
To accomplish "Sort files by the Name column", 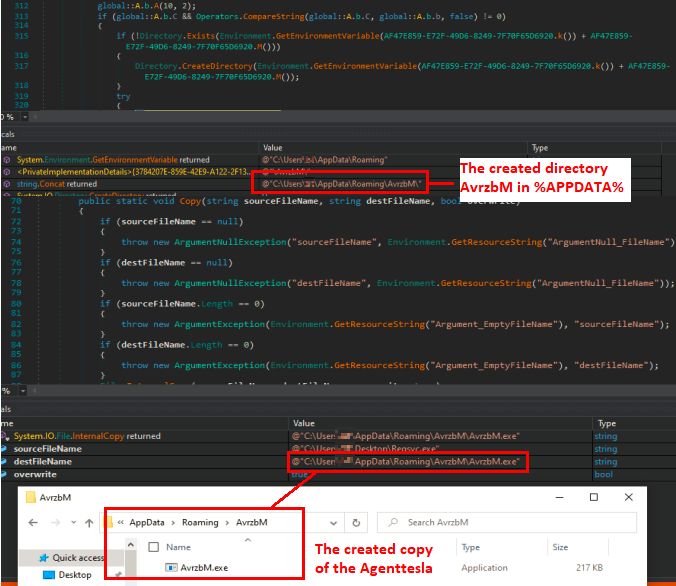I will (x=178, y=547).
